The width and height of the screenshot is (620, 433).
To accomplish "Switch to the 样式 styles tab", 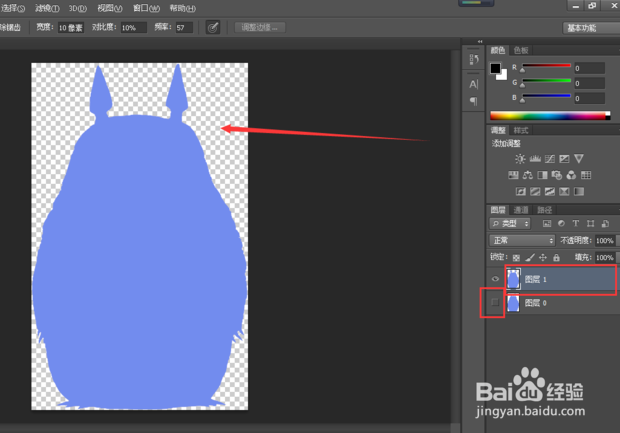I will pyautogui.click(x=520, y=130).
